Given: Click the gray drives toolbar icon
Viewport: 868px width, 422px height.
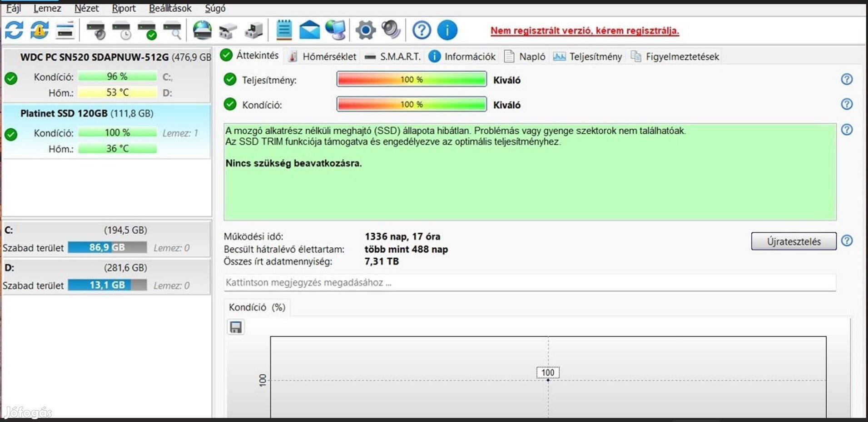Looking at the screenshot, I should pyautogui.click(x=228, y=31).
